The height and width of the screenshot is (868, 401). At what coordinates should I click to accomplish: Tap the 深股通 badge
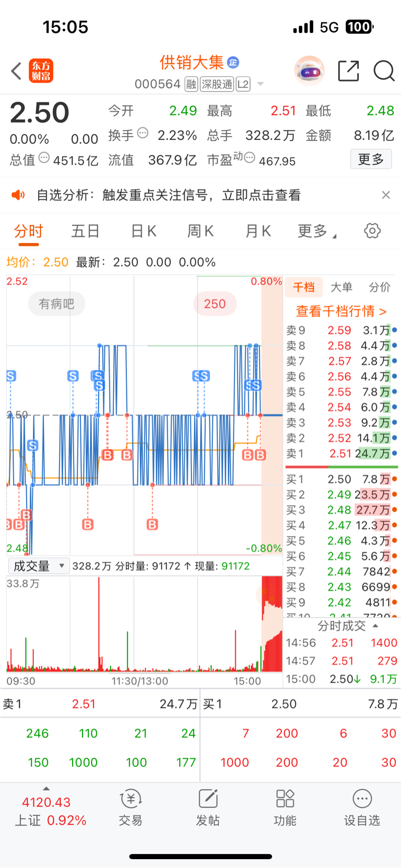click(217, 84)
